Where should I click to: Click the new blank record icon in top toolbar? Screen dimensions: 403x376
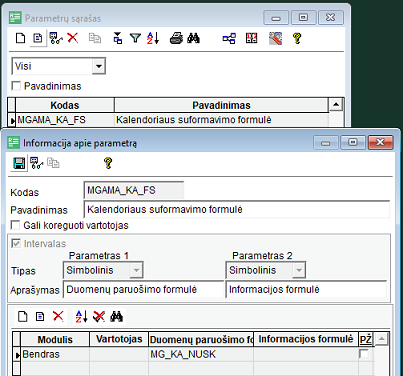20,38
